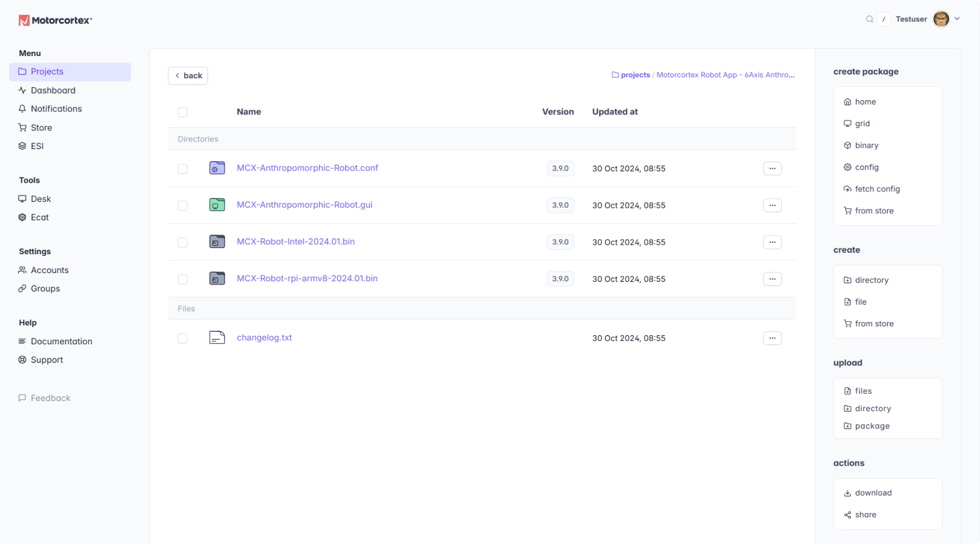Click the Motorcortex logo
This screenshot has width=980, height=544.
point(56,20)
